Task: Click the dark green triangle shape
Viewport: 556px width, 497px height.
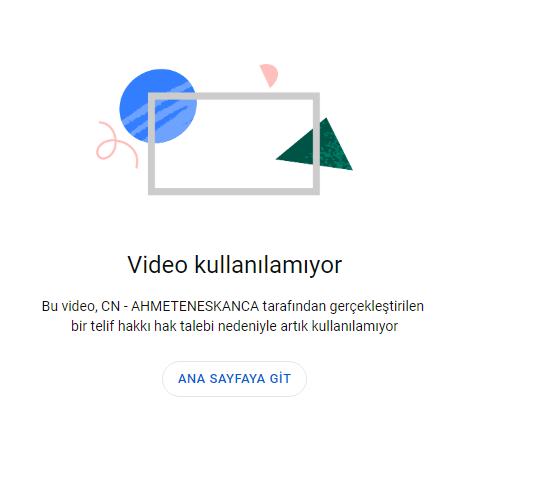Action: pos(314,144)
